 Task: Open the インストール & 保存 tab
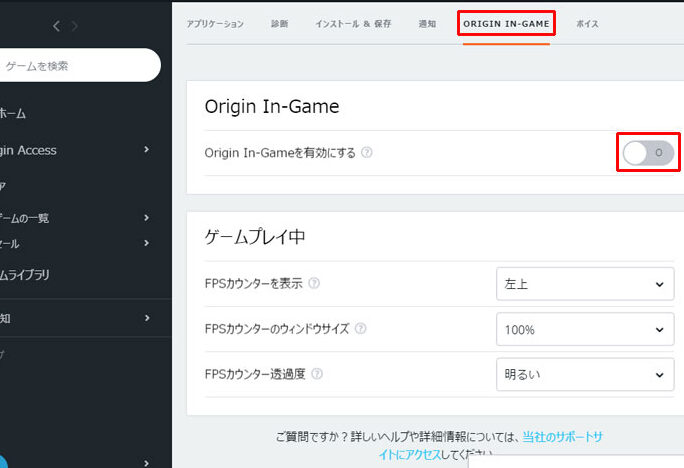pyautogui.click(x=353, y=24)
